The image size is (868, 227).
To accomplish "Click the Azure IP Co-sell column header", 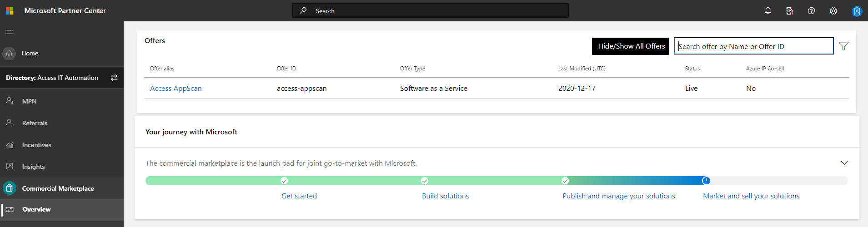I will [x=765, y=69].
